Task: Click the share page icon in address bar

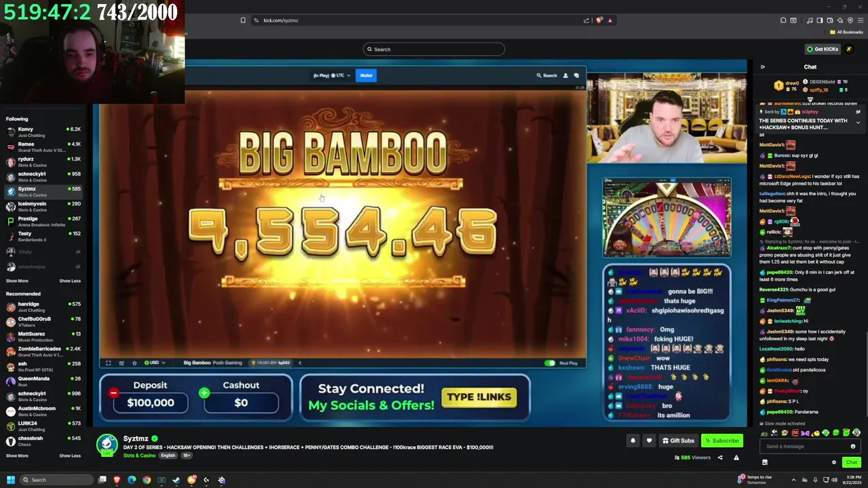Action: (x=587, y=20)
